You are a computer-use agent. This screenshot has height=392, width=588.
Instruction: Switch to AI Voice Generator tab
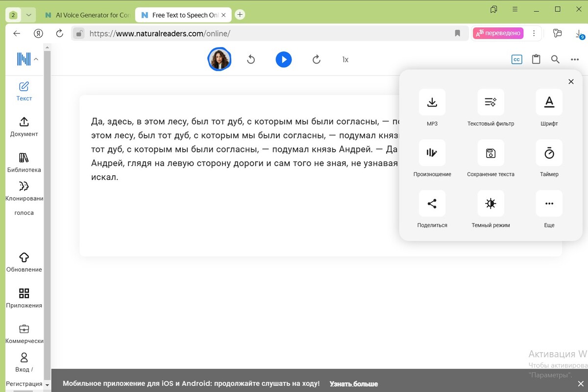point(87,15)
